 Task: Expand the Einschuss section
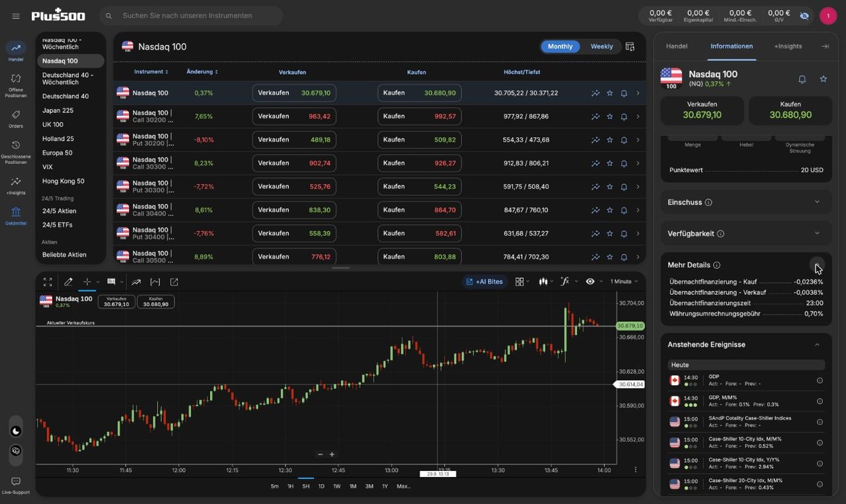coord(746,202)
